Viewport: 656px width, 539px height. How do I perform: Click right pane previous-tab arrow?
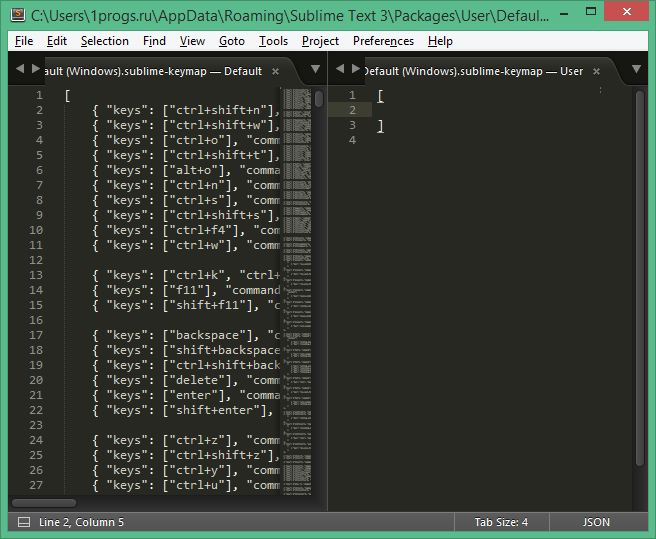pyautogui.click(x=340, y=68)
